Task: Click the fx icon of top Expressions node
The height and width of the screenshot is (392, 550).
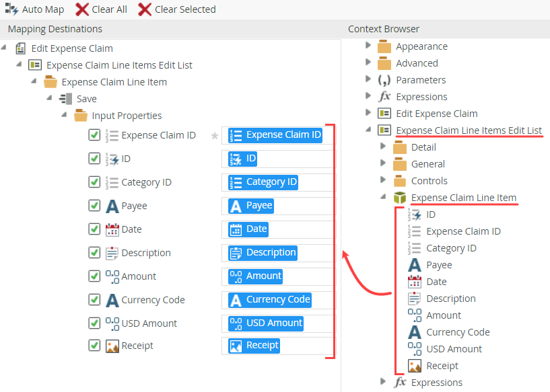Action: click(x=384, y=96)
